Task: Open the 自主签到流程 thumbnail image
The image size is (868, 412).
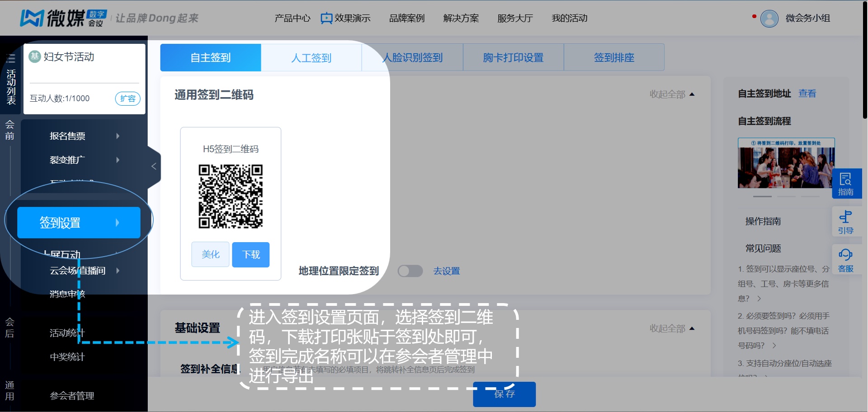Action: click(786, 163)
